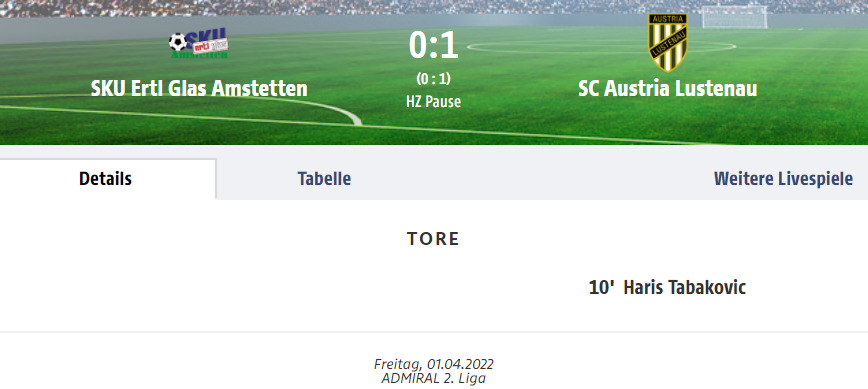Image resolution: width=868 pixels, height=389 pixels.
Task: Click the center circle on pitch banner
Action: pos(601,46)
